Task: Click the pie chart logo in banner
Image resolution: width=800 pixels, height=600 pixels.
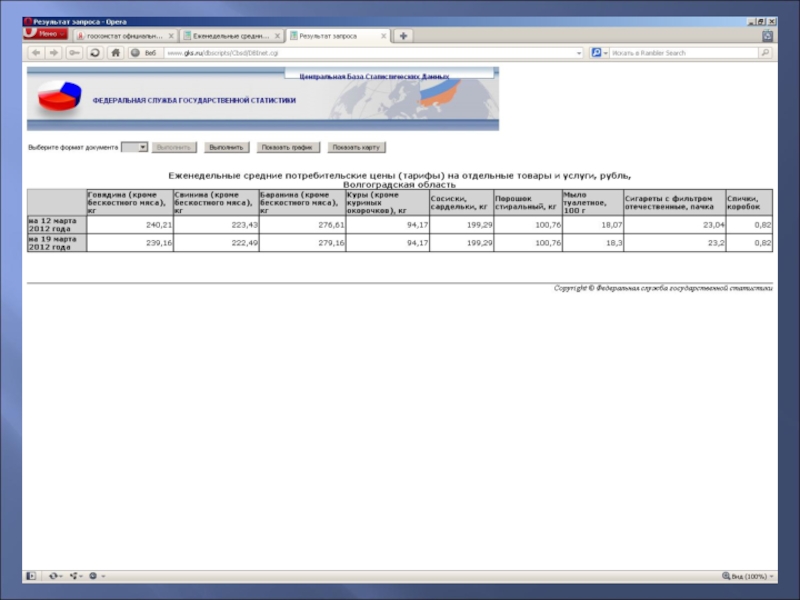Action: [59, 98]
